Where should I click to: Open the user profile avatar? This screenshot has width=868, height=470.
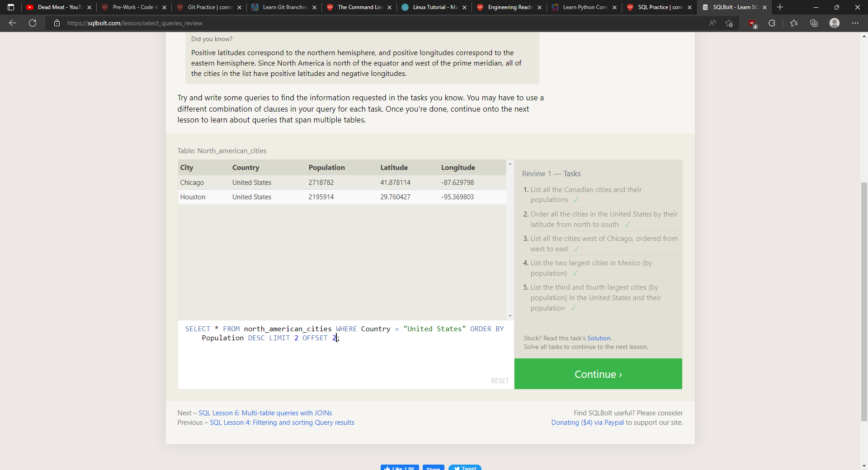pos(834,23)
